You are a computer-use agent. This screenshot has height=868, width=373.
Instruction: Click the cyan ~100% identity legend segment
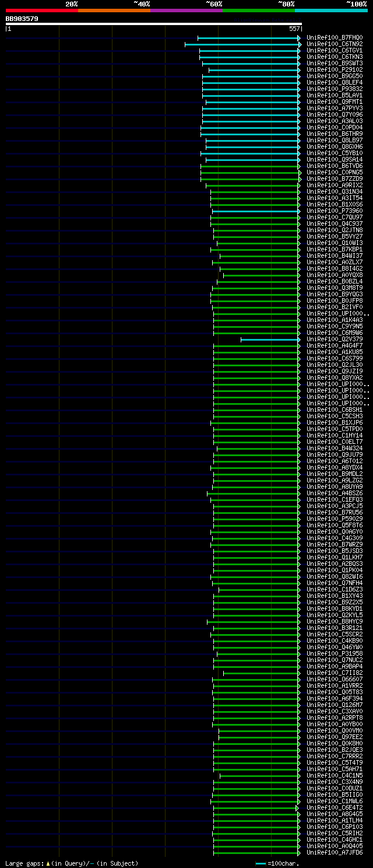tap(331, 10)
